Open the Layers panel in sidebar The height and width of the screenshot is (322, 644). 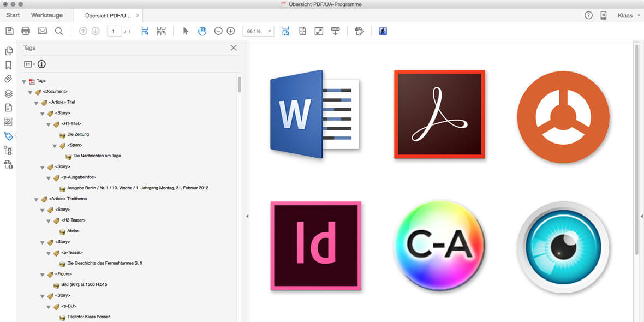pos(8,94)
